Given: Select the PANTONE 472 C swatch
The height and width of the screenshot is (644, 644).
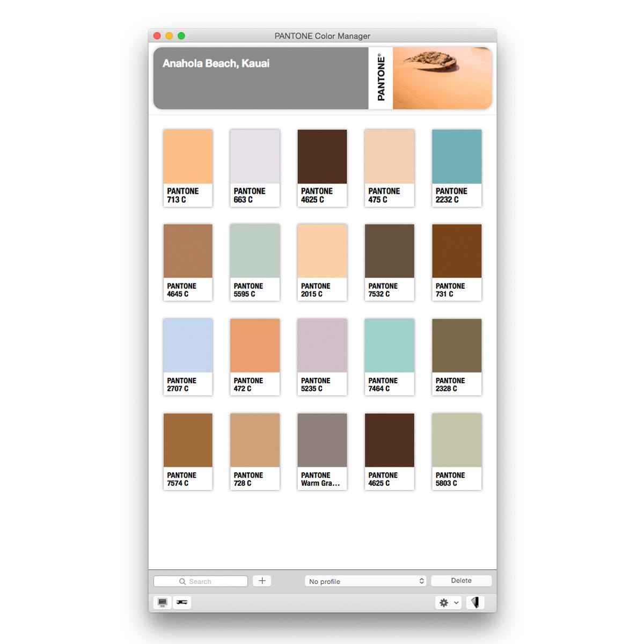Looking at the screenshot, I should [x=255, y=357].
